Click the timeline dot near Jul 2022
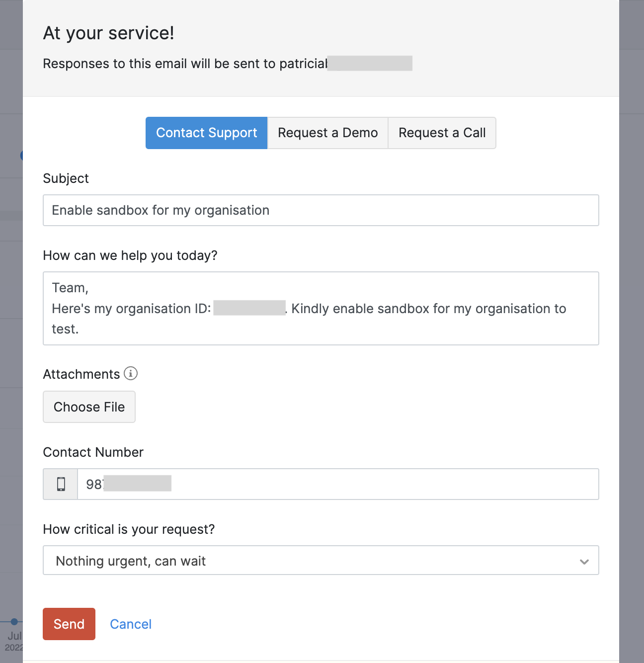The width and height of the screenshot is (644, 663). tap(13, 621)
